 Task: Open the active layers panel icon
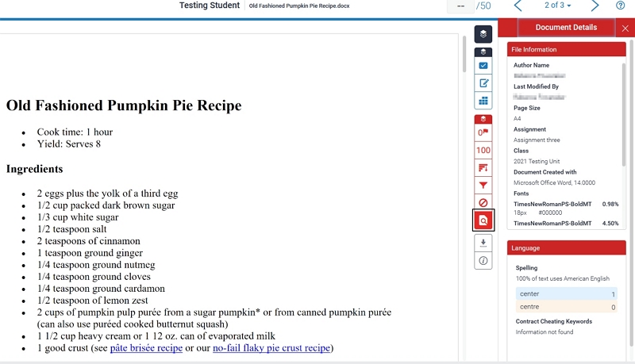click(483, 34)
